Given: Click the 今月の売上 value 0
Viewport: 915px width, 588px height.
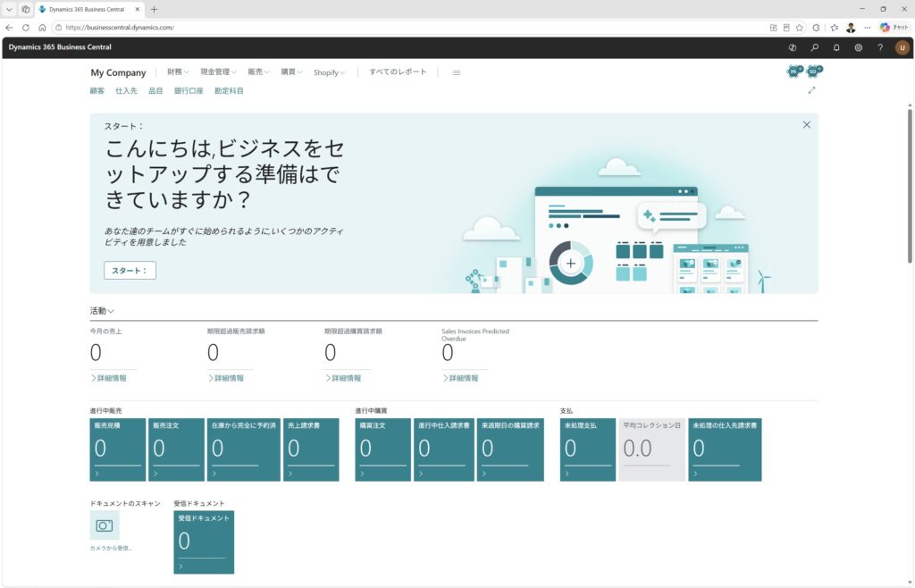Looking at the screenshot, I should [x=96, y=353].
